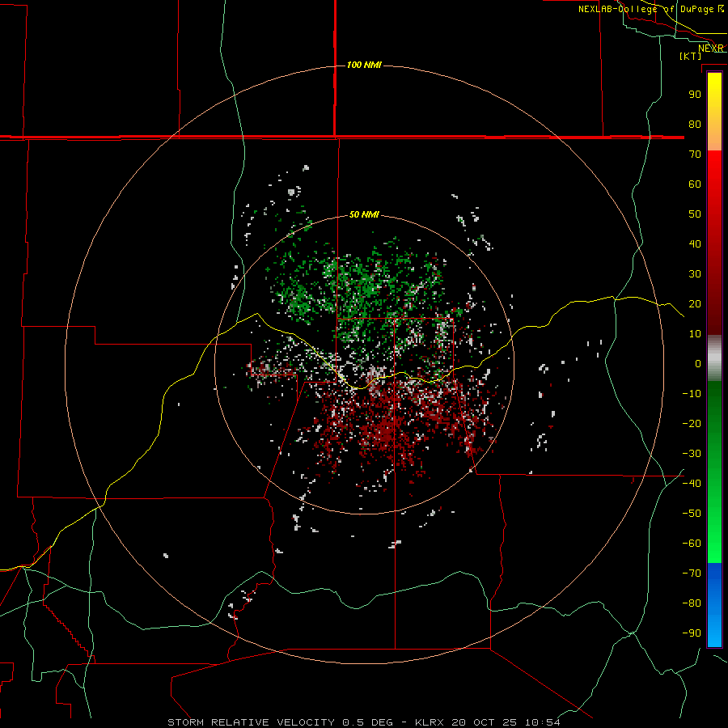Click the blue bottom segment of color bar

[x=714, y=605]
